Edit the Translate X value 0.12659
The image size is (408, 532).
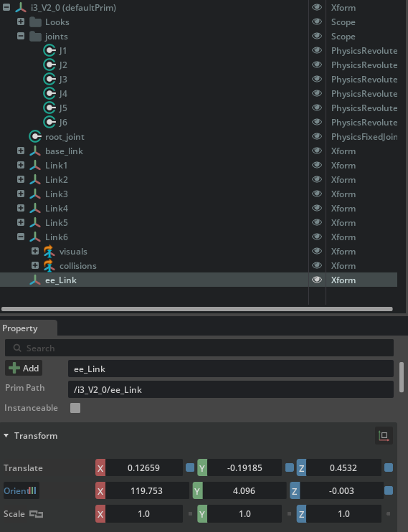pos(143,468)
